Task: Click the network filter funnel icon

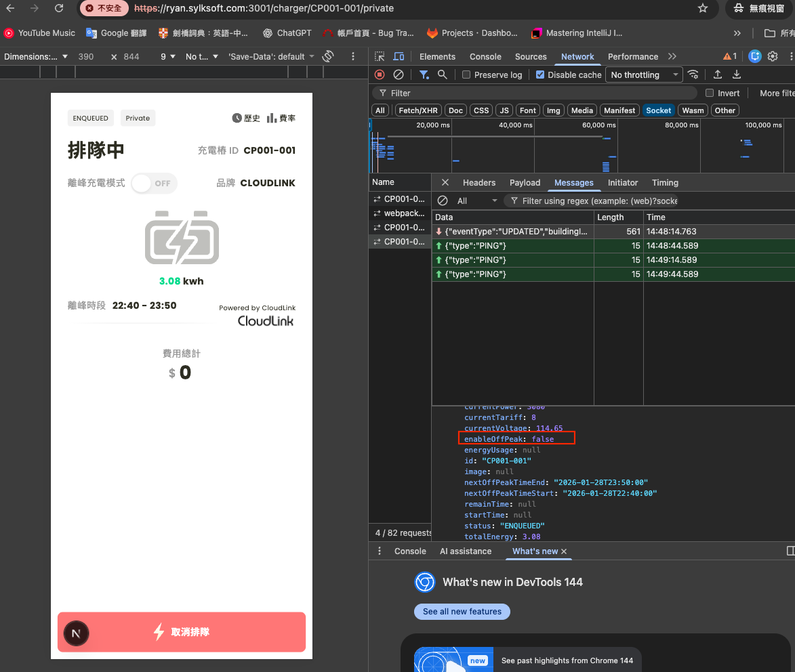Action: [x=424, y=75]
